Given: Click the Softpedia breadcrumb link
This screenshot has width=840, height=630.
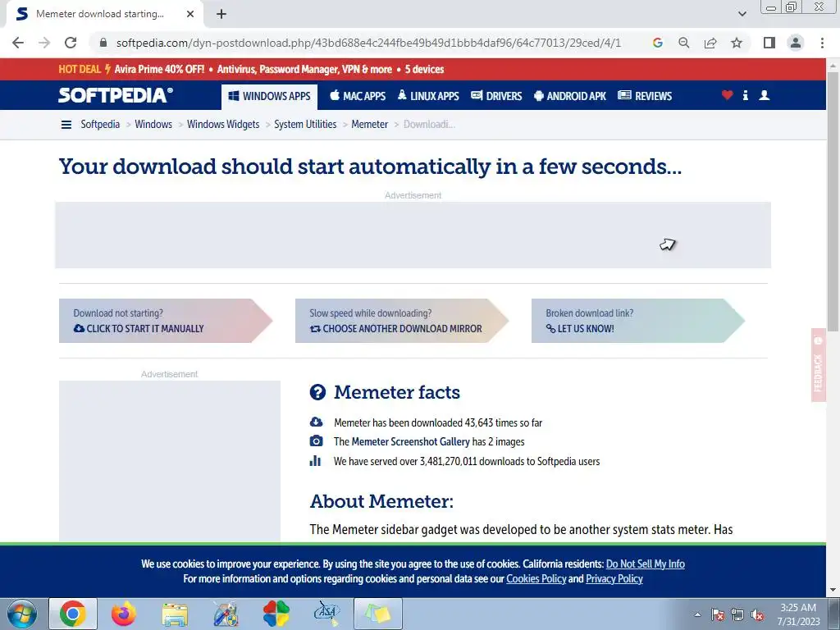Looking at the screenshot, I should point(100,125).
